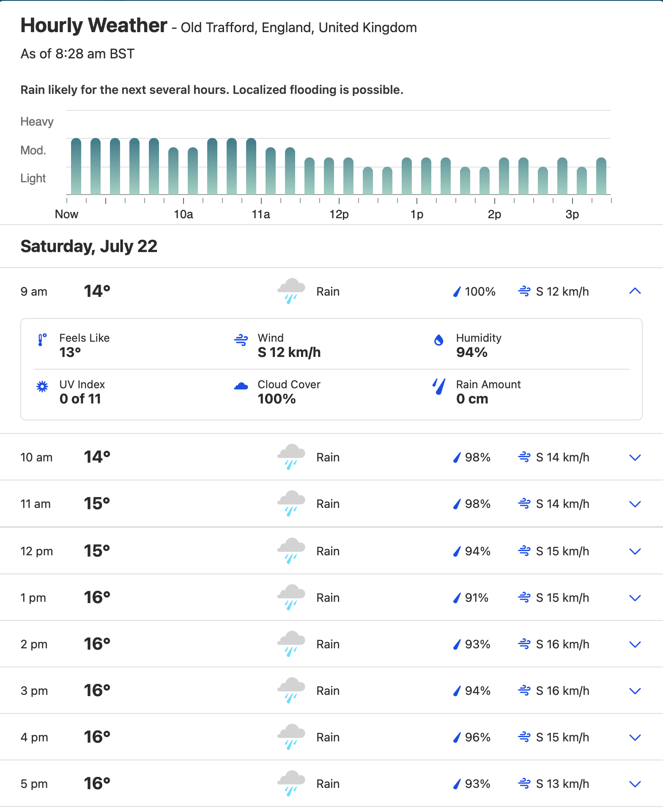Click the 1 pm time label

33,598
